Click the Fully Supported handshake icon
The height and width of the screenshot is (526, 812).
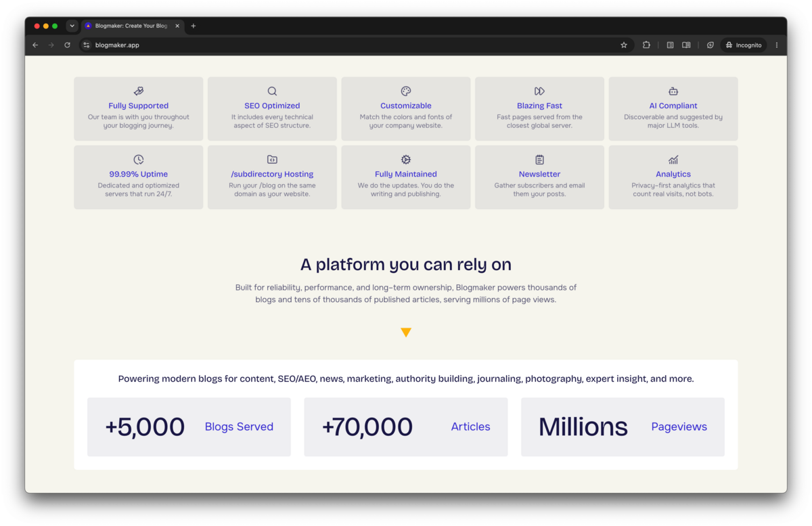coord(139,91)
